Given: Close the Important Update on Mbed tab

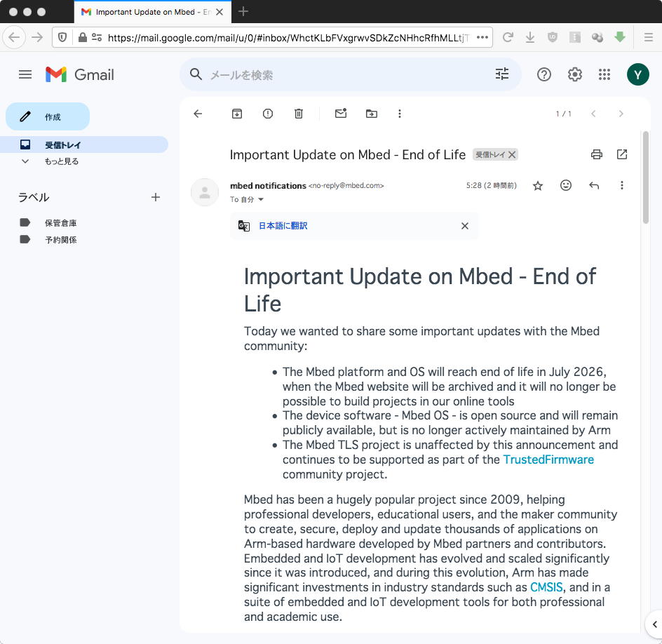Looking at the screenshot, I should tap(219, 12).
